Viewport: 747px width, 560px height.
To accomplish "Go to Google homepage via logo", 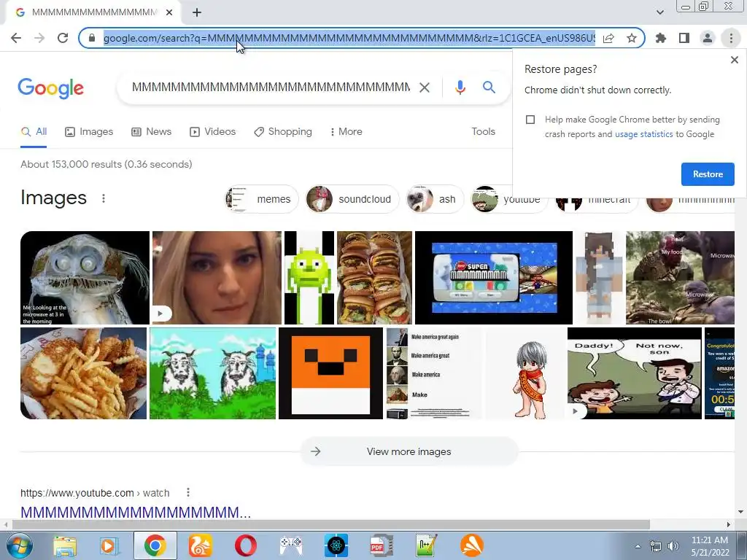I will point(50,88).
